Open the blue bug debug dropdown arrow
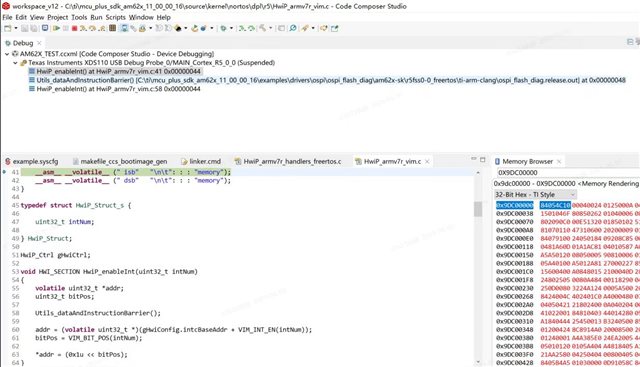This screenshot has height=367, width=640. point(211,28)
